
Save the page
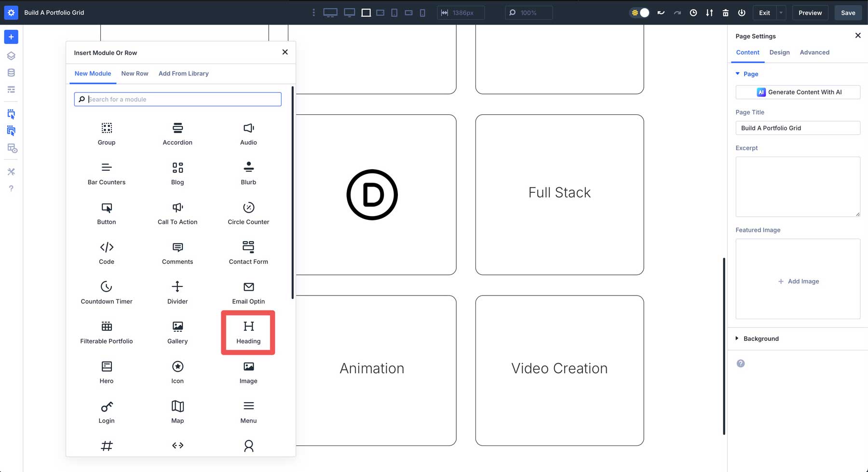[x=848, y=13]
